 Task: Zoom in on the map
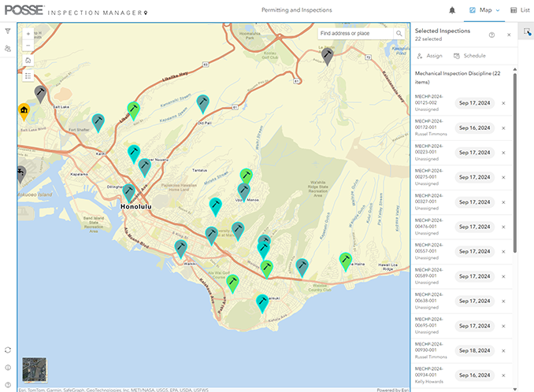point(28,34)
